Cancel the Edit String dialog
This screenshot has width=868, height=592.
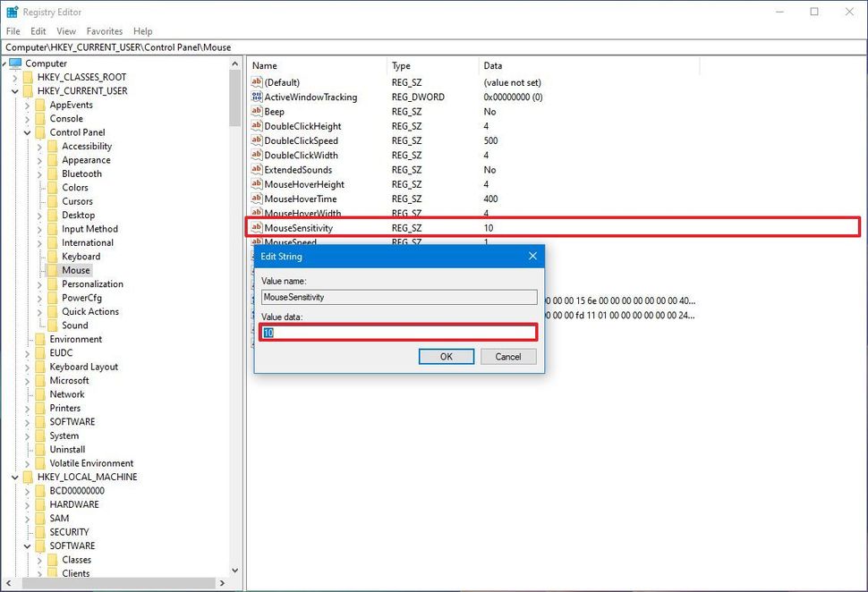[x=507, y=356]
